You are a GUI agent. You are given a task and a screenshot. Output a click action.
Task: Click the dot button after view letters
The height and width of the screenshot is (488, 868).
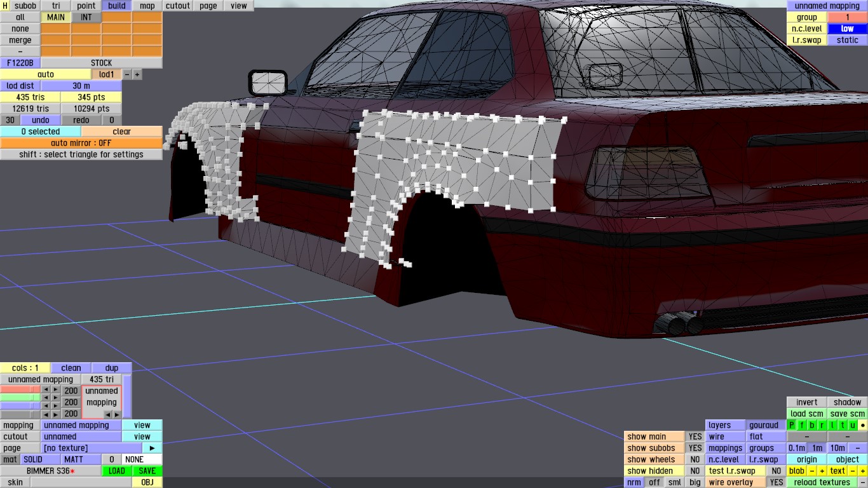[863, 425]
